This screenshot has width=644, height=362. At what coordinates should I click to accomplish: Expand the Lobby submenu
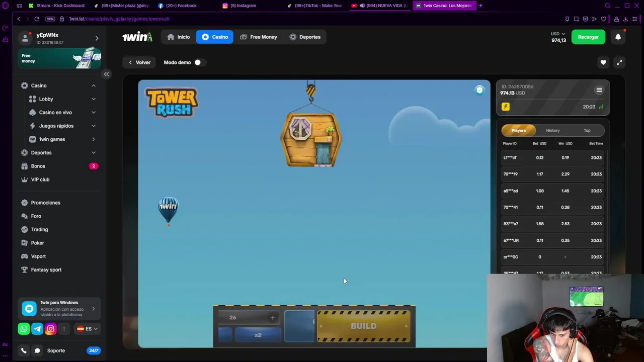pyautogui.click(x=94, y=99)
